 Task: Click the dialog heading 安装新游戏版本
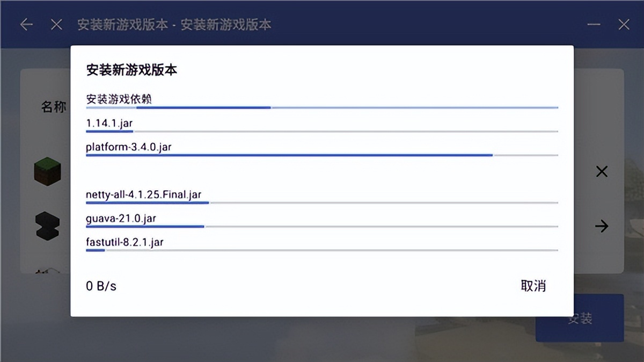(131, 70)
